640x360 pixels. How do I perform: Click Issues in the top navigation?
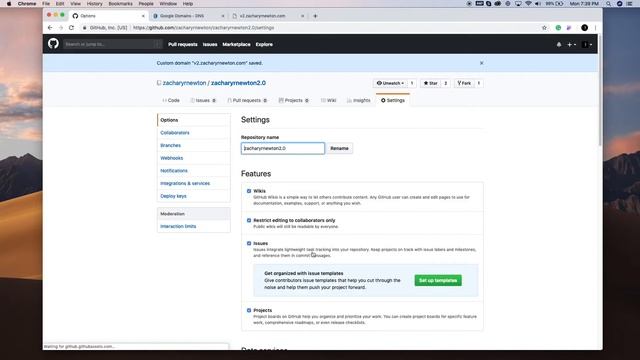coord(210,44)
